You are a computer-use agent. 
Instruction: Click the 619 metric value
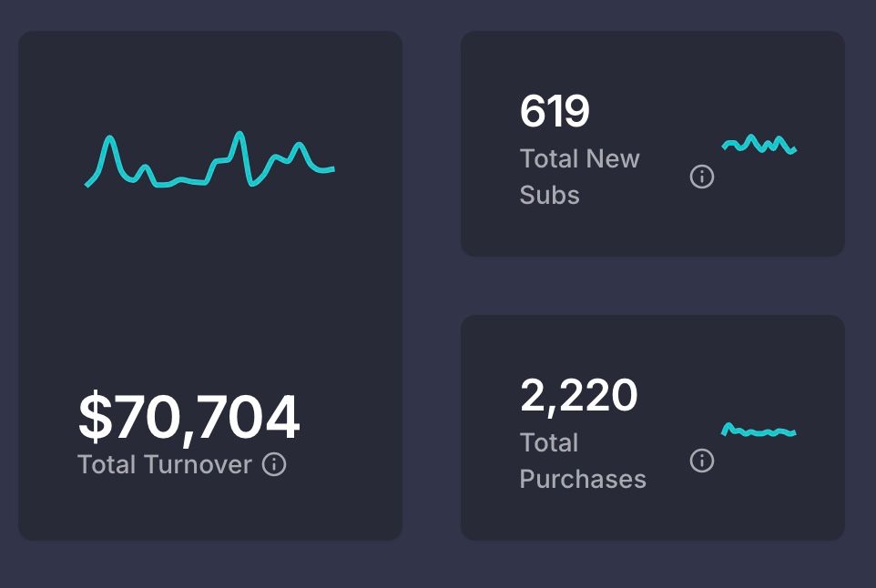click(555, 110)
